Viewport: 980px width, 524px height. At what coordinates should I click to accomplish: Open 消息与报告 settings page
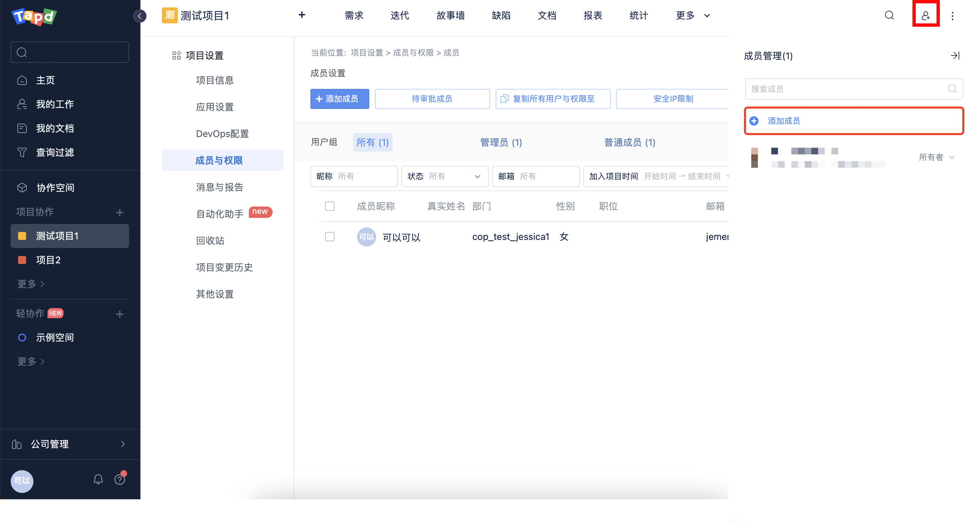click(219, 187)
